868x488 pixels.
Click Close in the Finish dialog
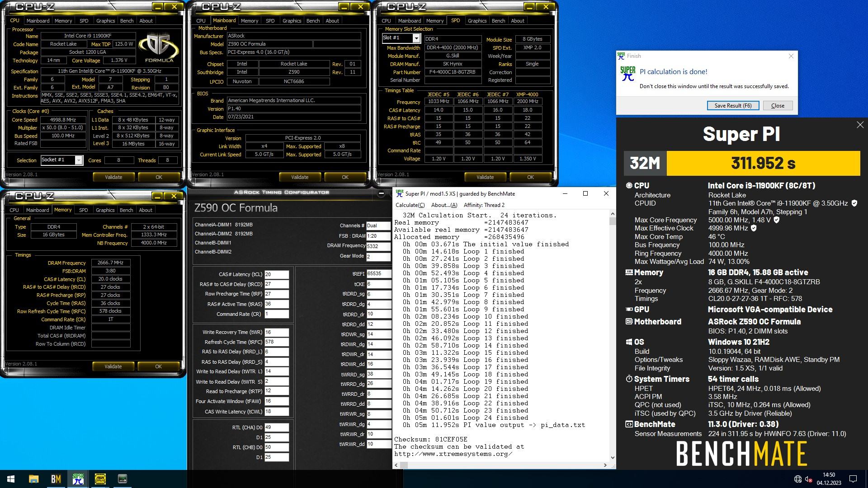coord(778,105)
